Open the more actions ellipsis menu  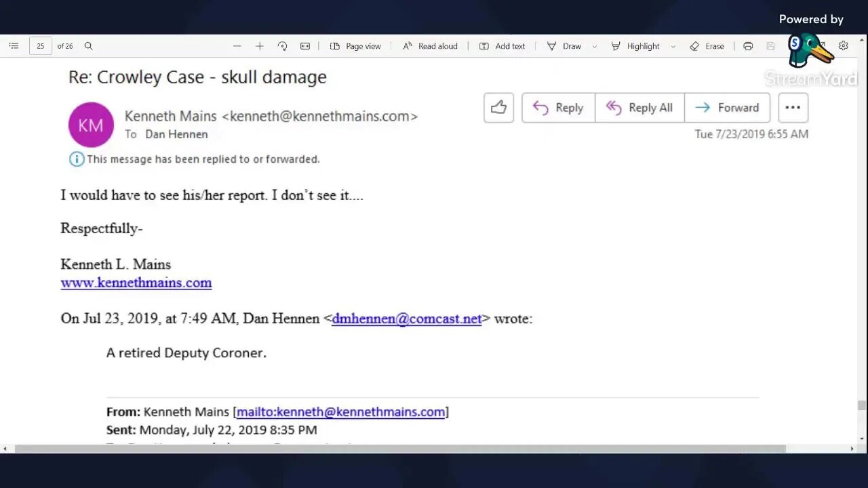[x=793, y=108]
